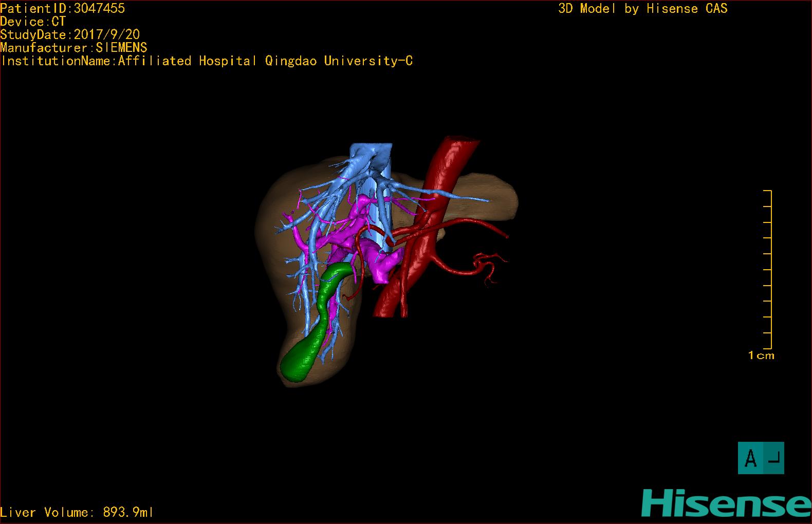Click the InstitutionName Affiliated Hospital text
This screenshot has height=524, width=812.
point(207,61)
